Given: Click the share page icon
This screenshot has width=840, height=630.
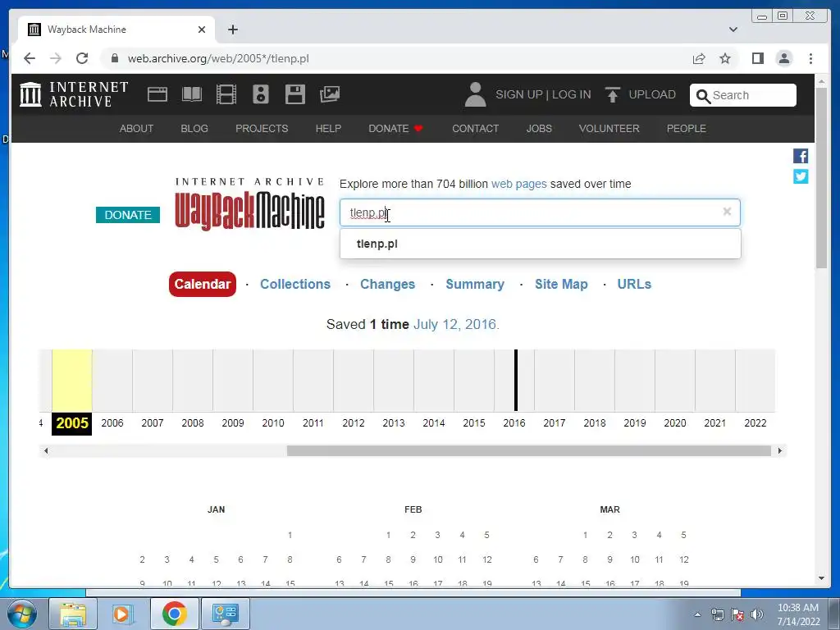Looking at the screenshot, I should click(x=699, y=58).
